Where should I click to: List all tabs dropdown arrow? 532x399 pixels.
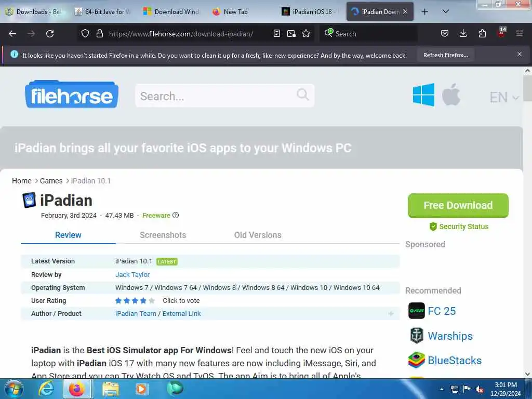[446, 11]
